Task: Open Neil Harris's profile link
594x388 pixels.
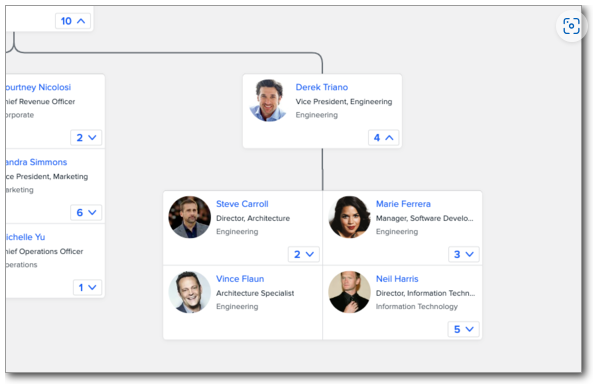Action: pos(397,279)
